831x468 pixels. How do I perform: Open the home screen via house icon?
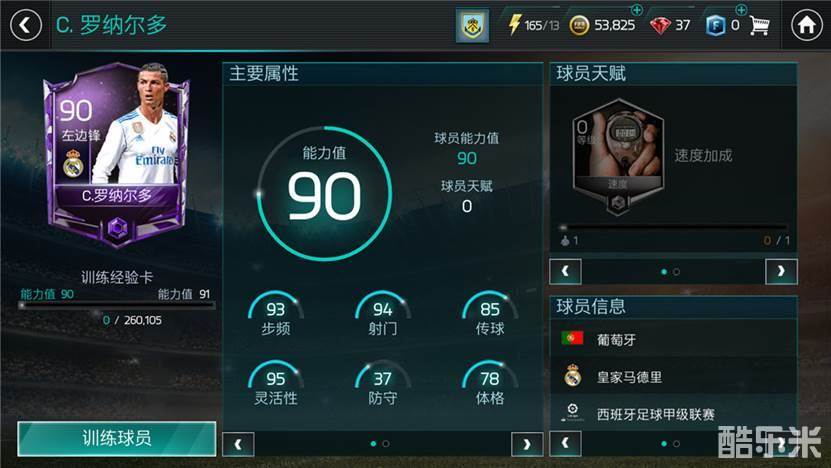(x=807, y=25)
